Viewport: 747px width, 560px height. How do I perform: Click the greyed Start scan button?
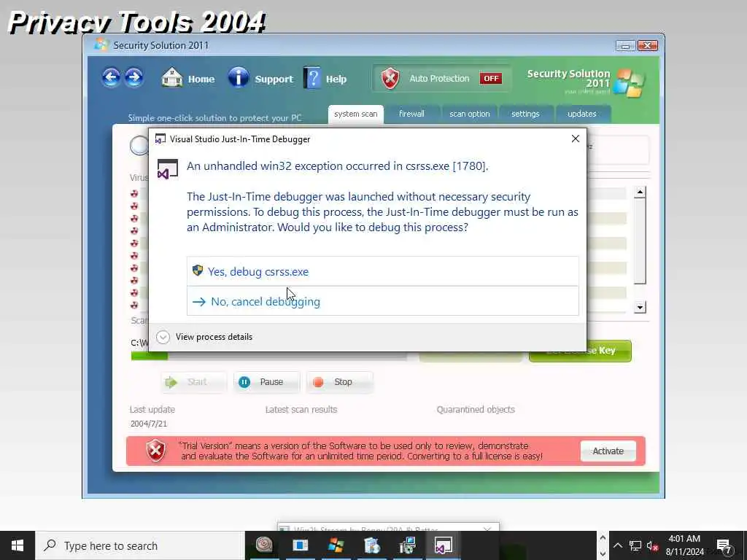[x=193, y=382]
